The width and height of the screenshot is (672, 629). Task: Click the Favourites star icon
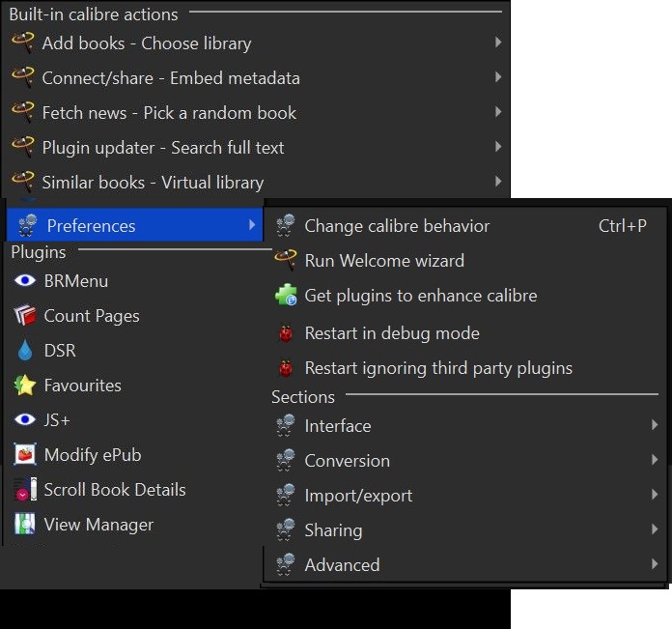click(25, 385)
